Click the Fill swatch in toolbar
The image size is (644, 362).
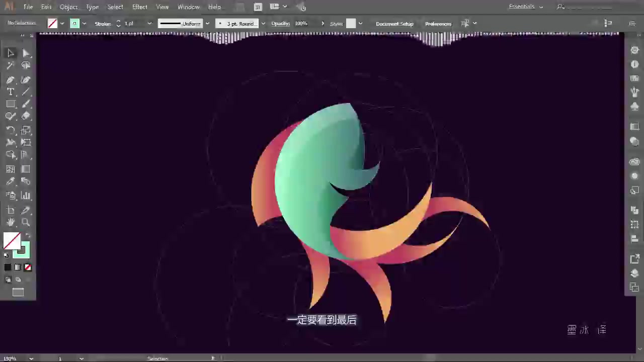(x=12, y=241)
